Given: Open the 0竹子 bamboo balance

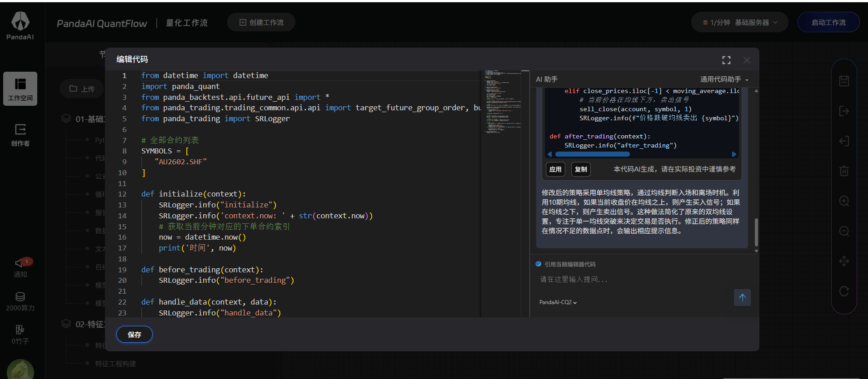Looking at the screenshot, I should point(20,335).
